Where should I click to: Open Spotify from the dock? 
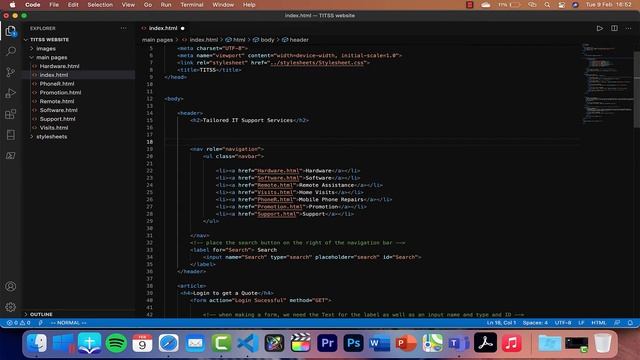coord(116,343)
